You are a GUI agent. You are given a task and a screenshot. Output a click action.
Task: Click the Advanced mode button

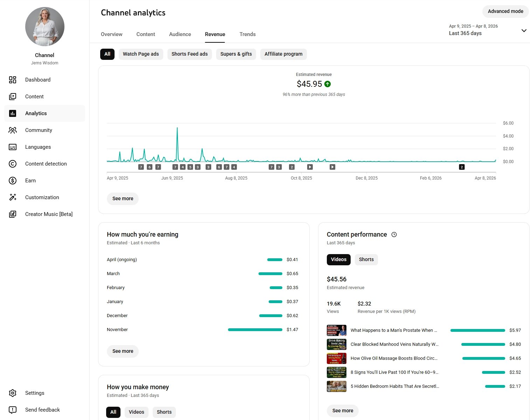tap(505, 11)
